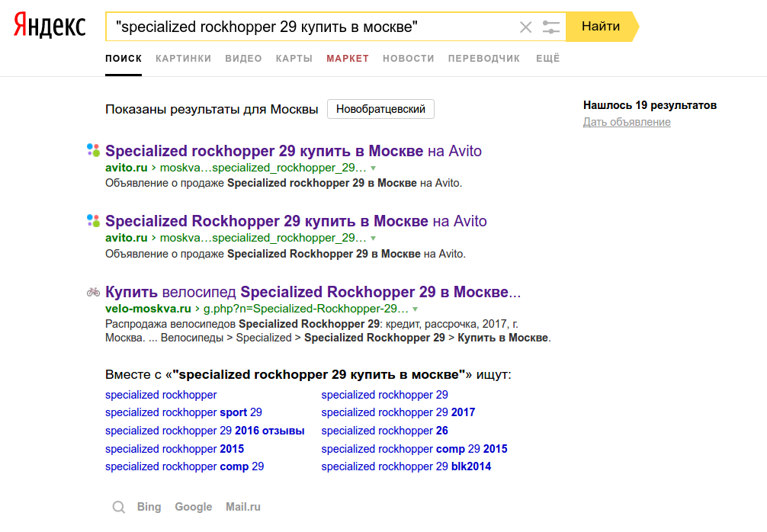This screenshot has height=532, width=767.
Task: Click the magnifier icon beside Bing
Action: coord(119,507)
